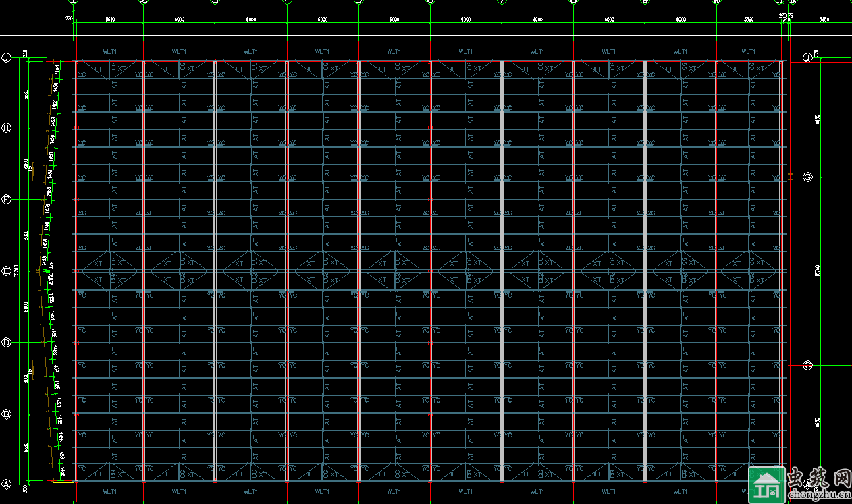Select the 5650 dimension text
Viewport: 852px width, 504px height.
tap(824, 20)
